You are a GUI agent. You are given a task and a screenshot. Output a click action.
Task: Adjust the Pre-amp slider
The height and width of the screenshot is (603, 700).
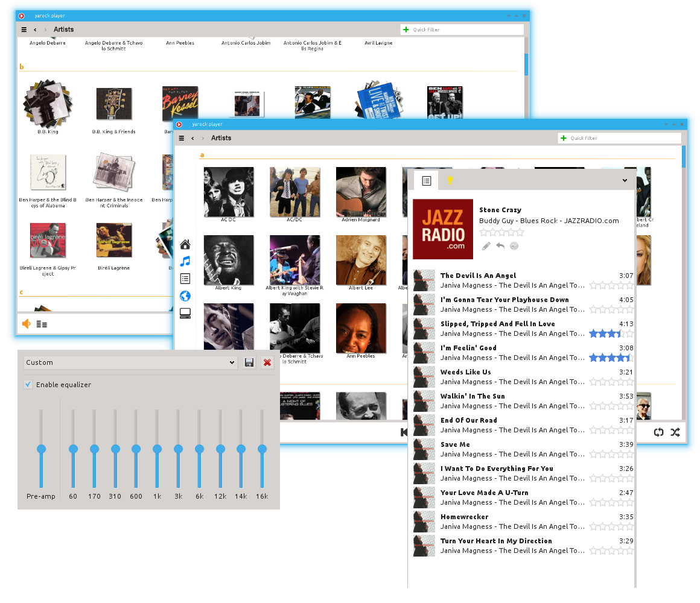pyautogui.click(x=41, y=449)
